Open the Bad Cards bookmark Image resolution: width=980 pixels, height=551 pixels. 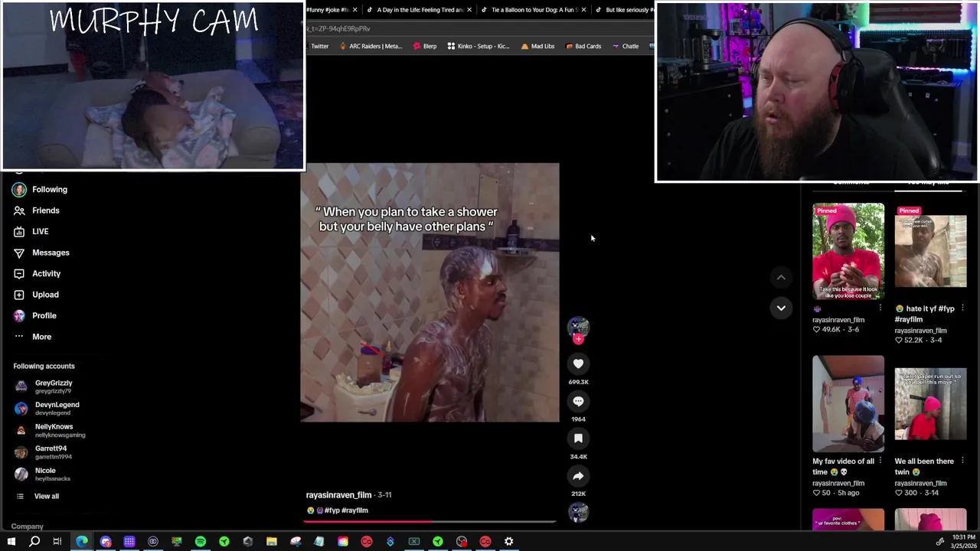click(583, 46)
